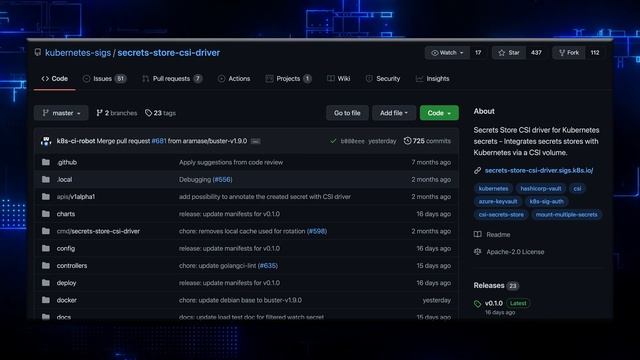Screen dimensions: 640x360
Task: Click the Go to file button
Action: point(347,113)
